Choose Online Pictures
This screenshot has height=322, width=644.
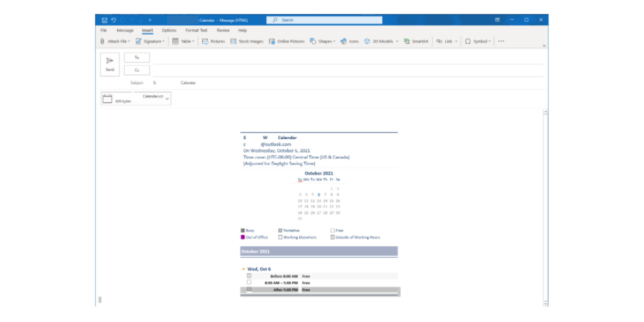point(286,41)
